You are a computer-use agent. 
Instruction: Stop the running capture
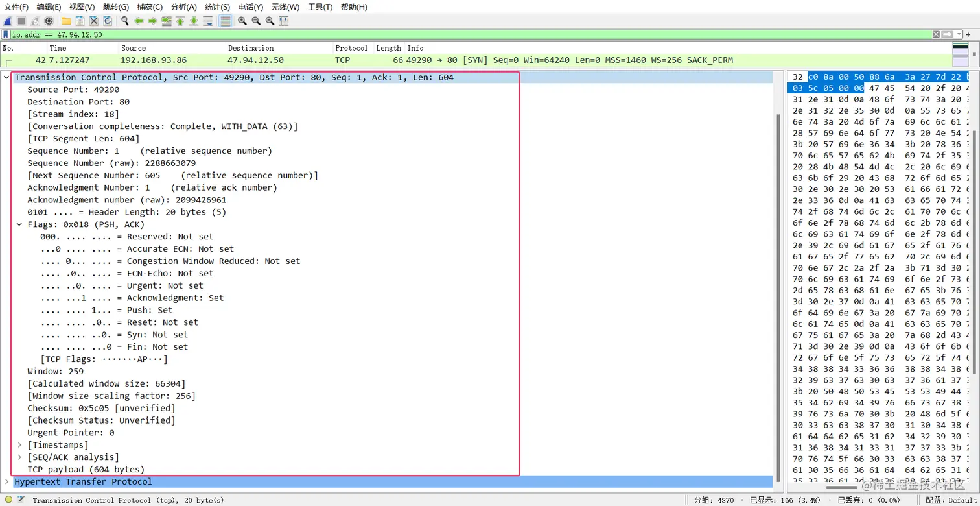21,21
